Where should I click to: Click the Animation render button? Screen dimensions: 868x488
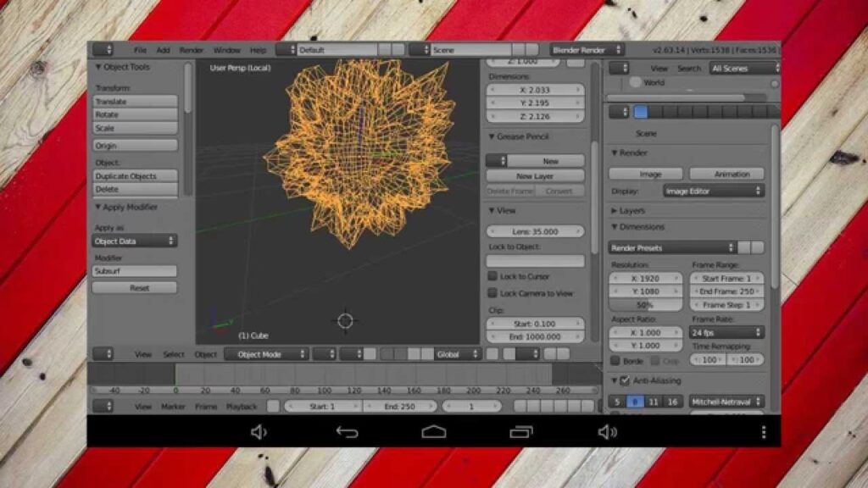point(732,174)
